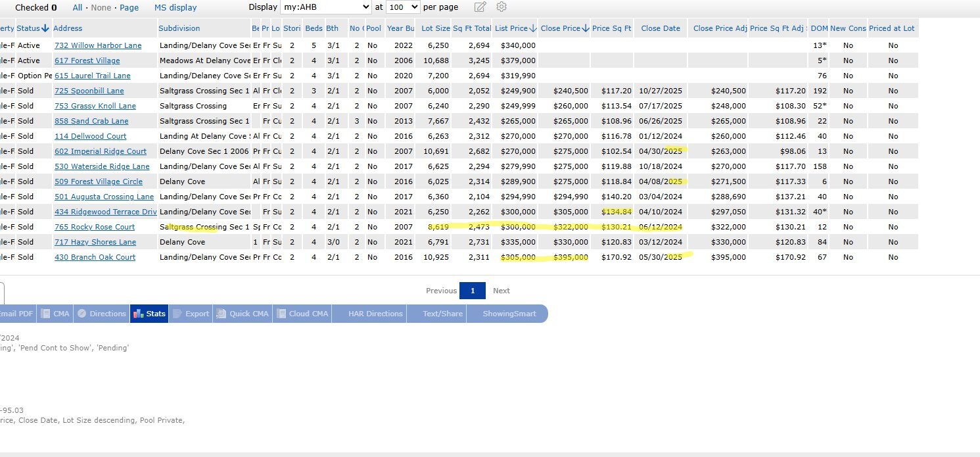Click the Export toolbar button
Screen dimensions: 980x457
pos(191,314)
